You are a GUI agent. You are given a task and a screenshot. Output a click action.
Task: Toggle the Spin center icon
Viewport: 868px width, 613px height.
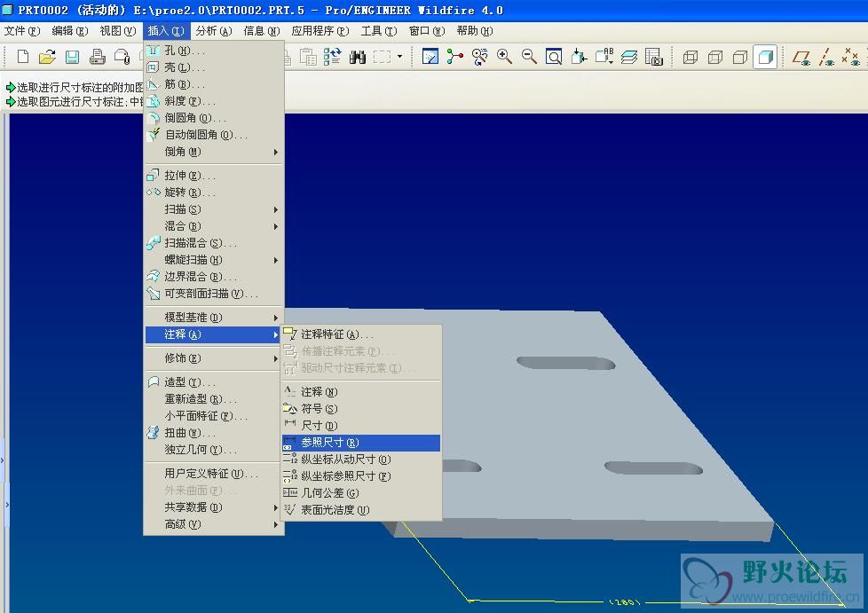click(x=454, y=57)
